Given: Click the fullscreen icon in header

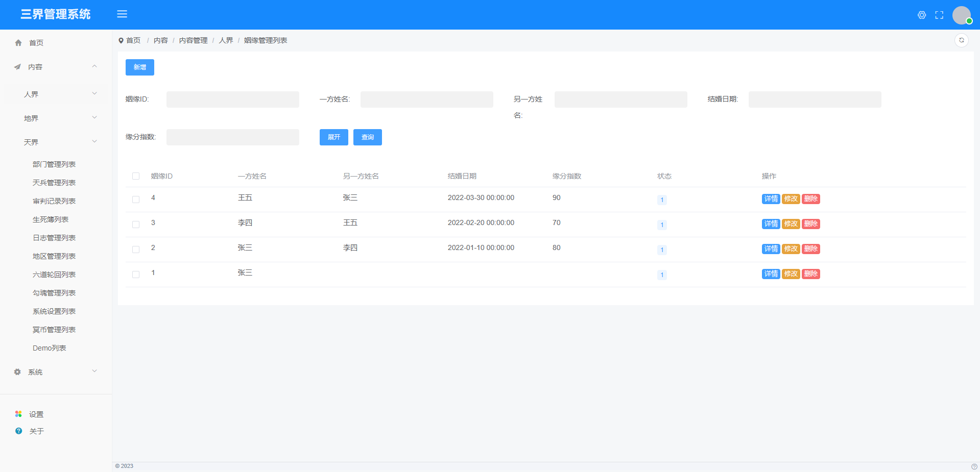Looking at the screenshot, I should tap(939, 15).
